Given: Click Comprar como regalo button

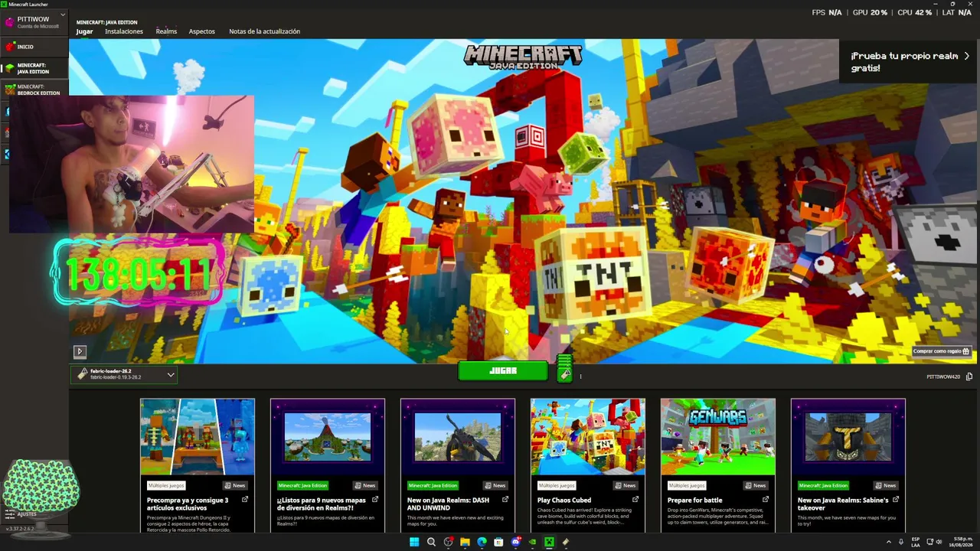Looking at the screenshot, I should (x=941, y=351).
